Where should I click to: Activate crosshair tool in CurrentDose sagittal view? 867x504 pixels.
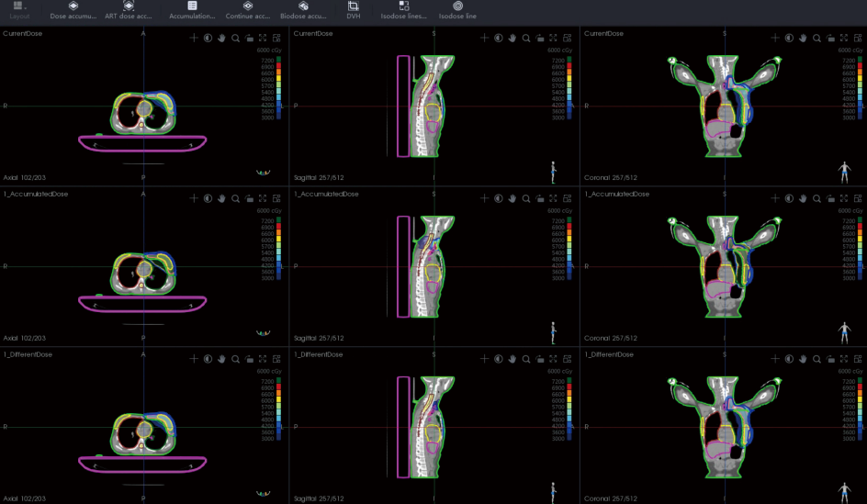pos(484,38)
